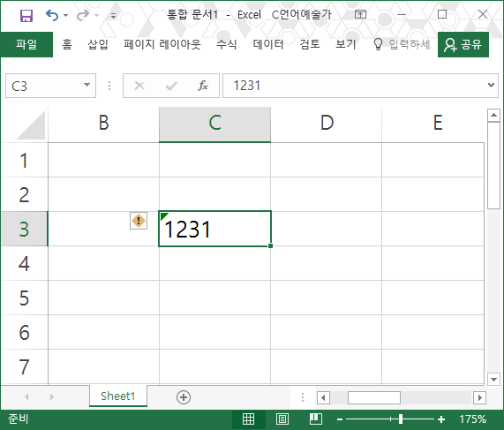The image size is (504, 430).
Task: Open the 파일 tab
Action: coord(26,44)
